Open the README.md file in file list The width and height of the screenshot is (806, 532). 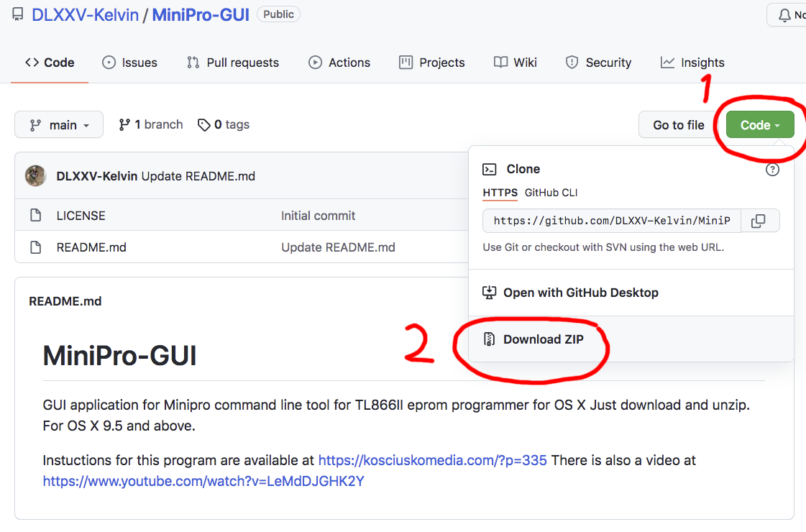pyautogui.click(x=91, y=248)
